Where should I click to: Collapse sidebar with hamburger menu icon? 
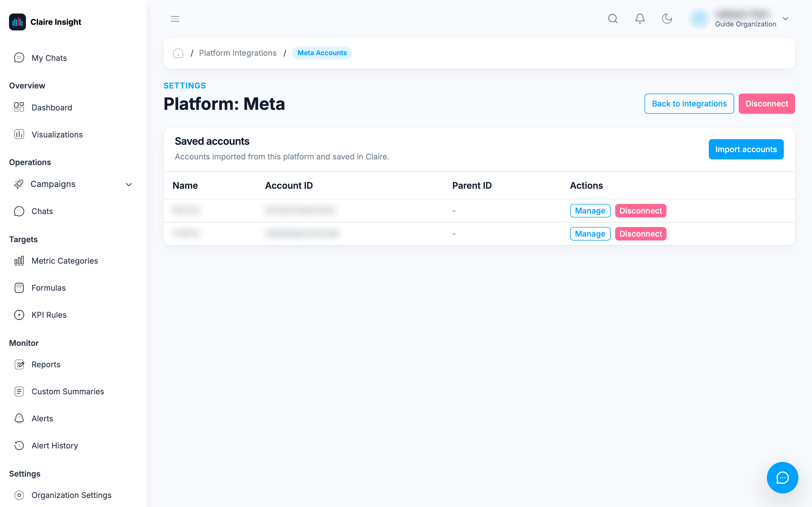[x=175, y=19]
